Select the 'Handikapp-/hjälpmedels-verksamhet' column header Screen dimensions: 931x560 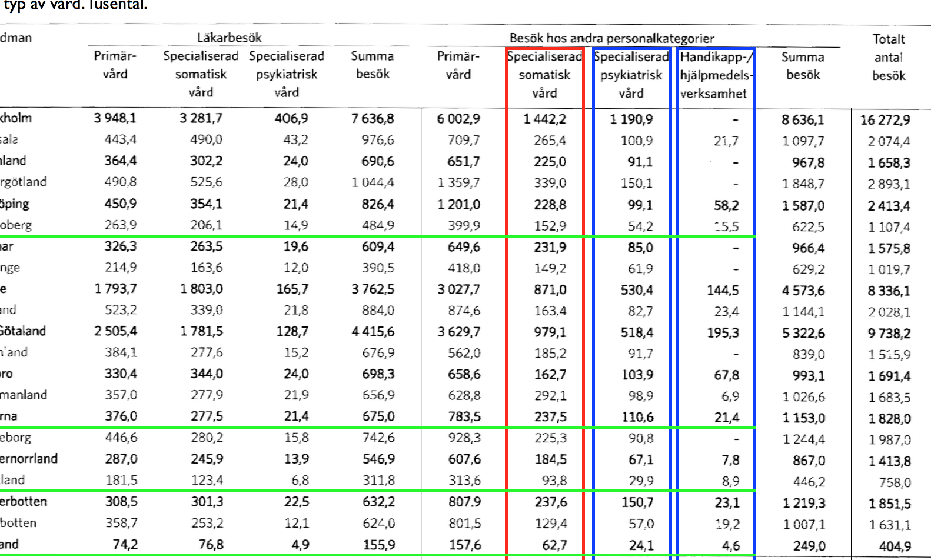click(x=716, y=75)
